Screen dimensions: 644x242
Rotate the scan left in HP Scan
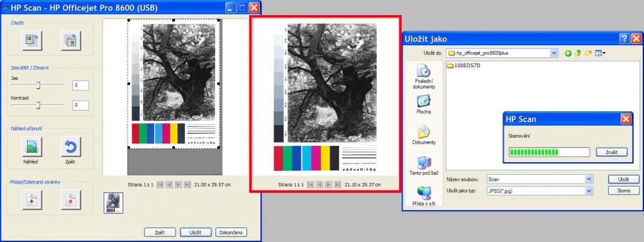click(32, 40)
